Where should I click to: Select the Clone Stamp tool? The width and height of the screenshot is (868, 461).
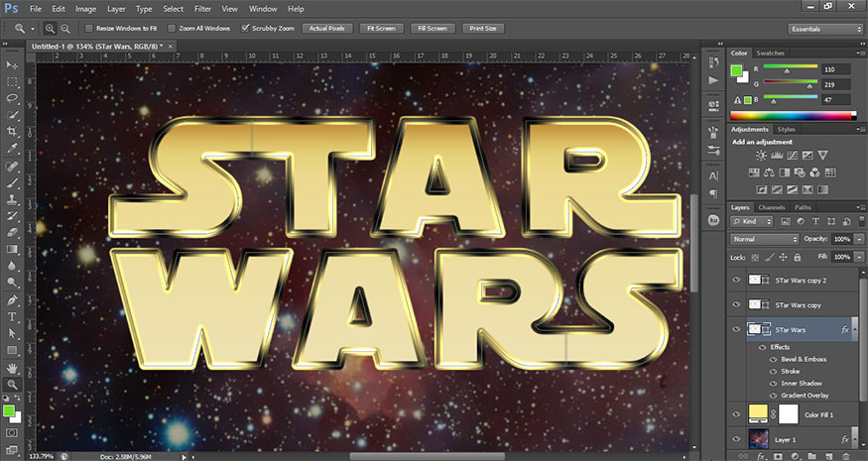coord(12,199)
